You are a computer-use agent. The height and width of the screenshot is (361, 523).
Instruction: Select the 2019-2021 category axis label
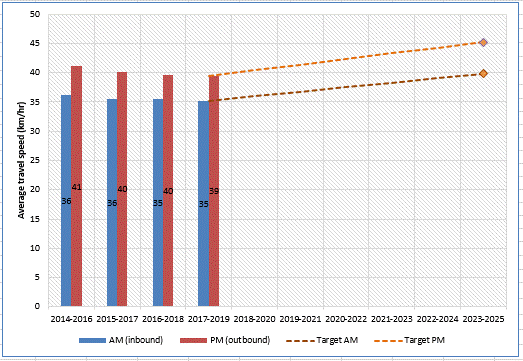pos(300,319)
